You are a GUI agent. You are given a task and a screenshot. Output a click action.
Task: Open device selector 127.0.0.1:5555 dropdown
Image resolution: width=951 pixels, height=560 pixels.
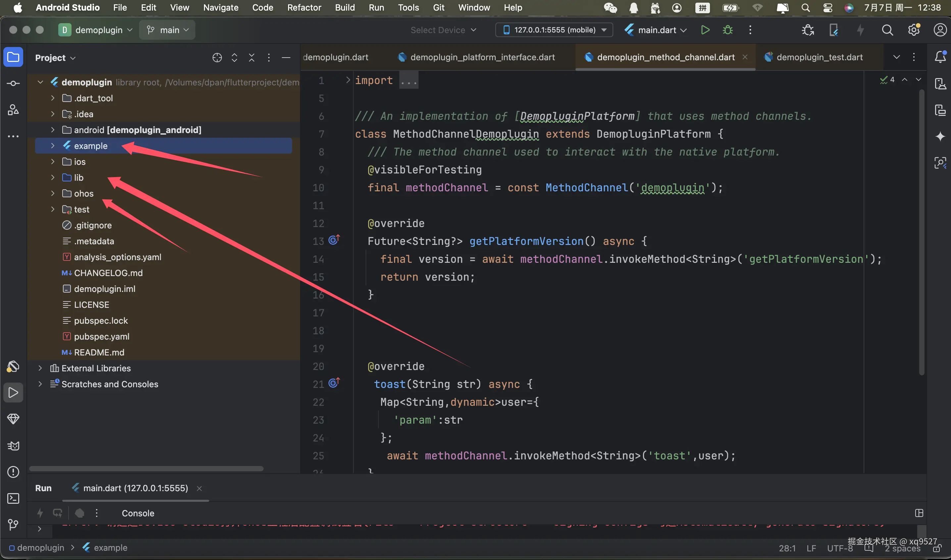click(x=554, y=30)
